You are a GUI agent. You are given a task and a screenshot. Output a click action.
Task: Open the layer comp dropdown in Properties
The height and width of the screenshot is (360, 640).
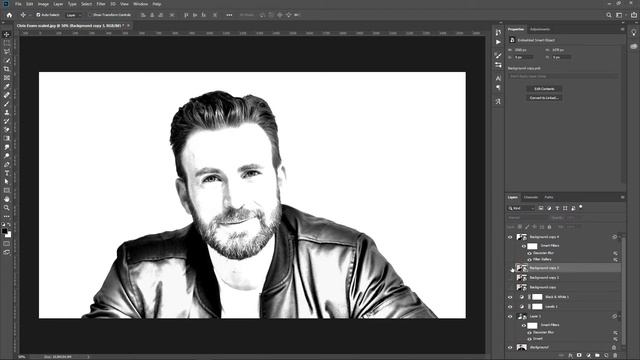tap(563, 76)
